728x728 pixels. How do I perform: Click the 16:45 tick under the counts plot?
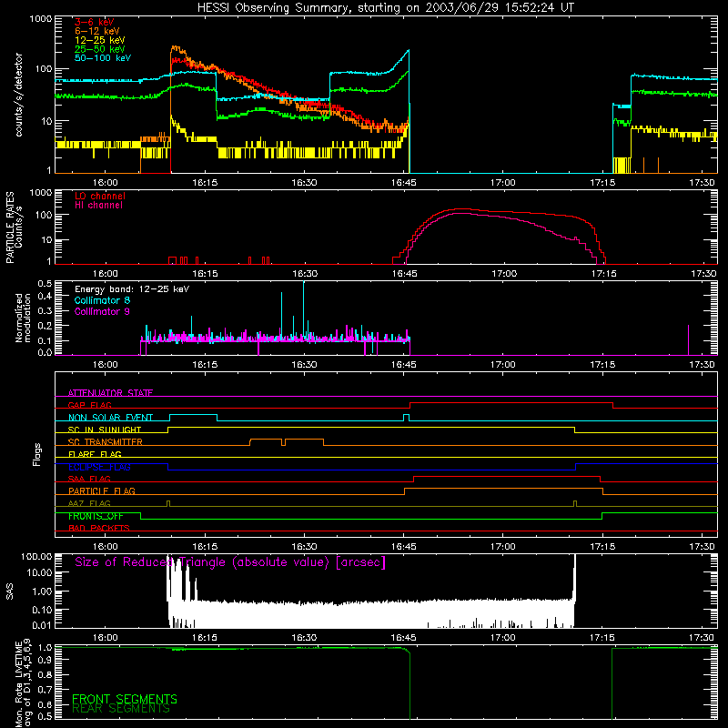tap(404, 183)
